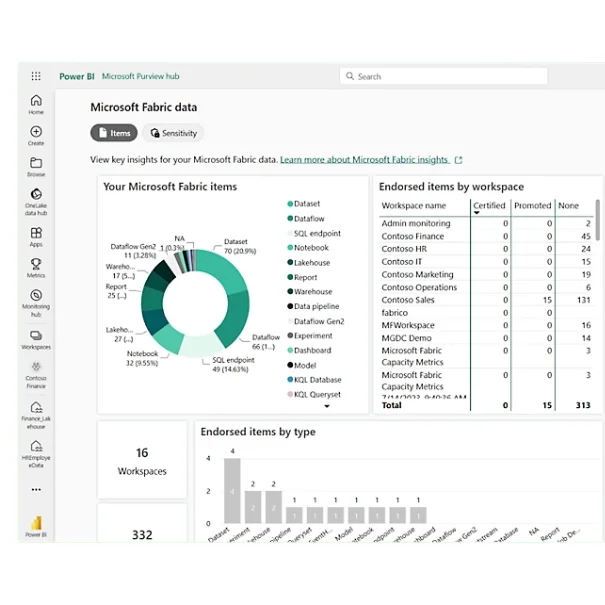Select the Contoso Operations row
Screen dimensions: 605x605
tap(486, 287)
